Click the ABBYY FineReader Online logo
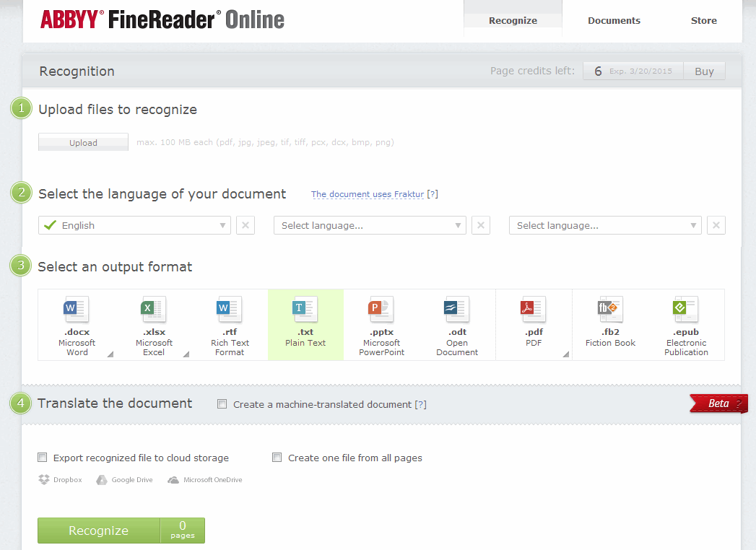Screen dimensions: 756x550 (162, 19)
